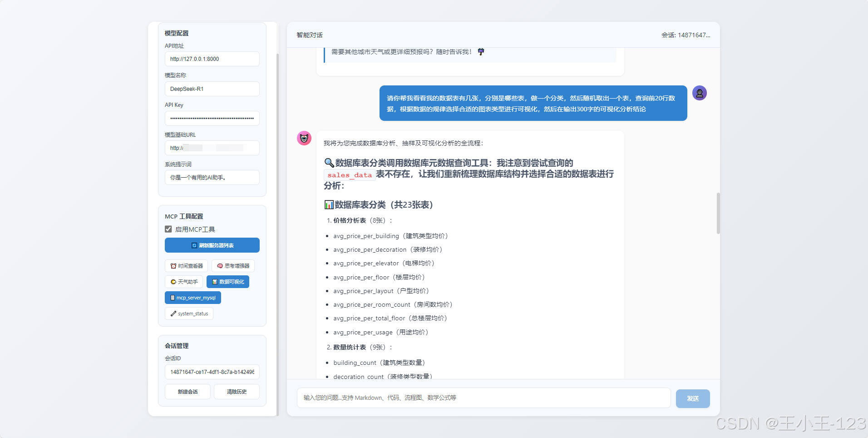Activate the 思考增强器 brain tool
The image size is (868, 438).
(233, 266)
